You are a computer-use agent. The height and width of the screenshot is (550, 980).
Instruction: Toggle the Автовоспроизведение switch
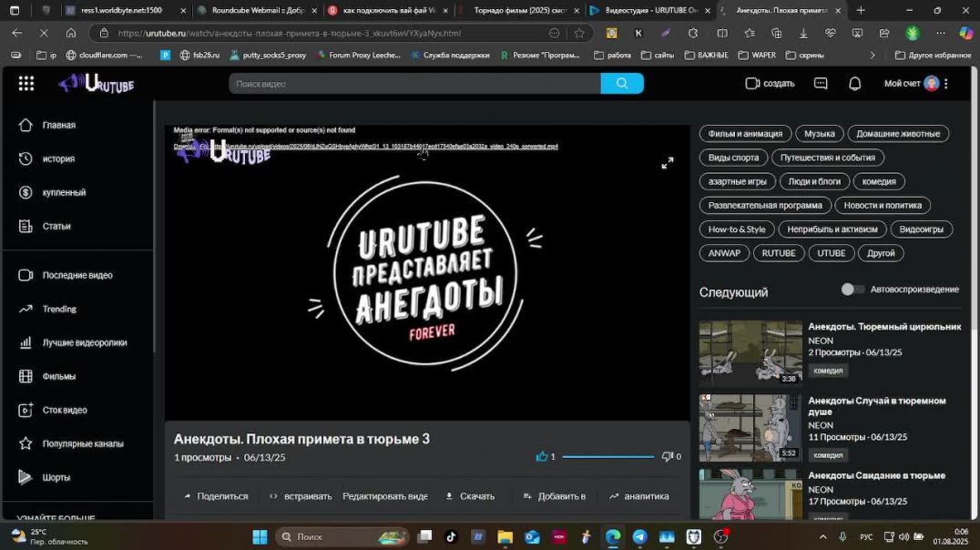852,290
